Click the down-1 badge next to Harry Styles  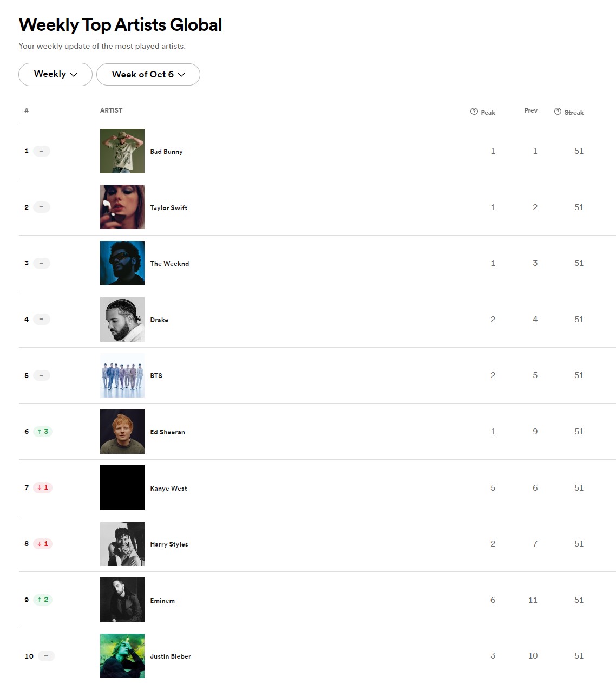click(42, 544)
